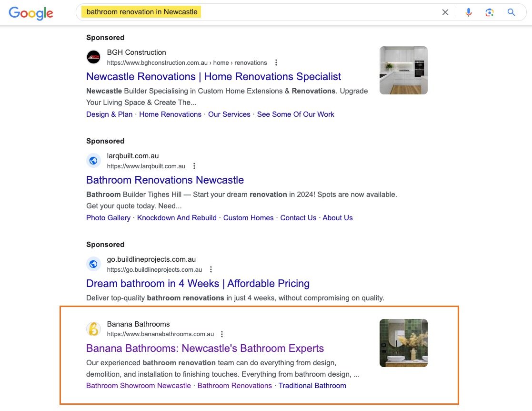Click the https://www.bananabathrooms.com.au URL
Viewport: 532px width, 411px height.
click(x=161, y=334)
